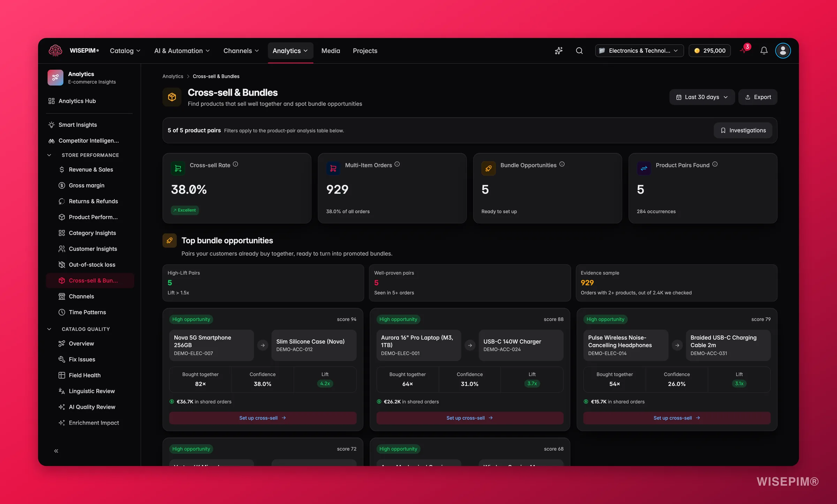
Task: Click the Analytics breadcrumb link
Action: (173, 76)
